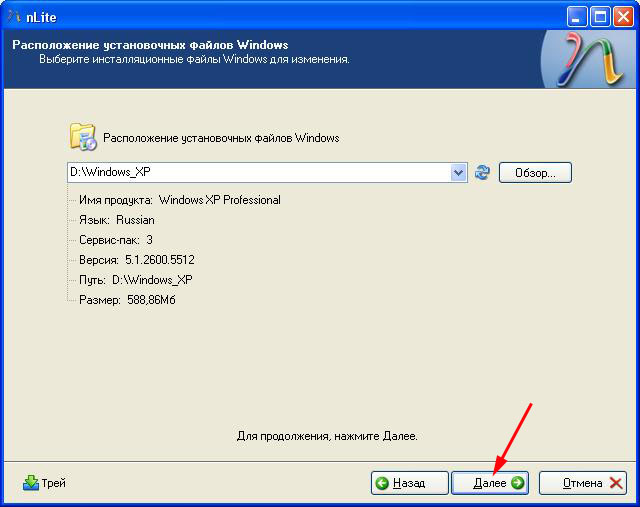
Task: Click the 'Для продолжения, нажмите Далее.' text
Action: [x=327, y=436]
